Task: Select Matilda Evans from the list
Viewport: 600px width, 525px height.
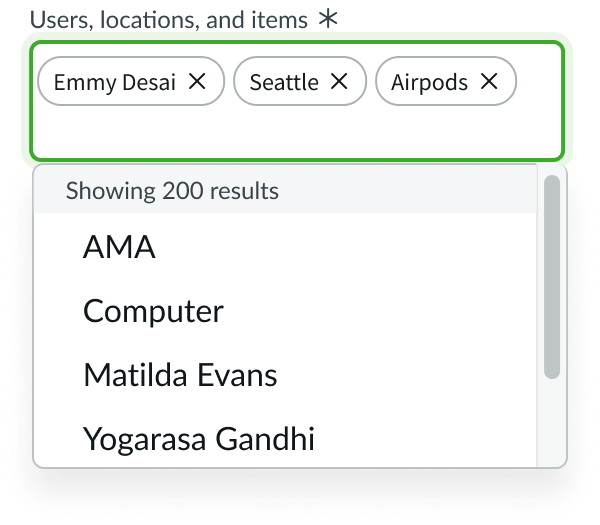Action: pyautogui.click(x=180, y=375)
